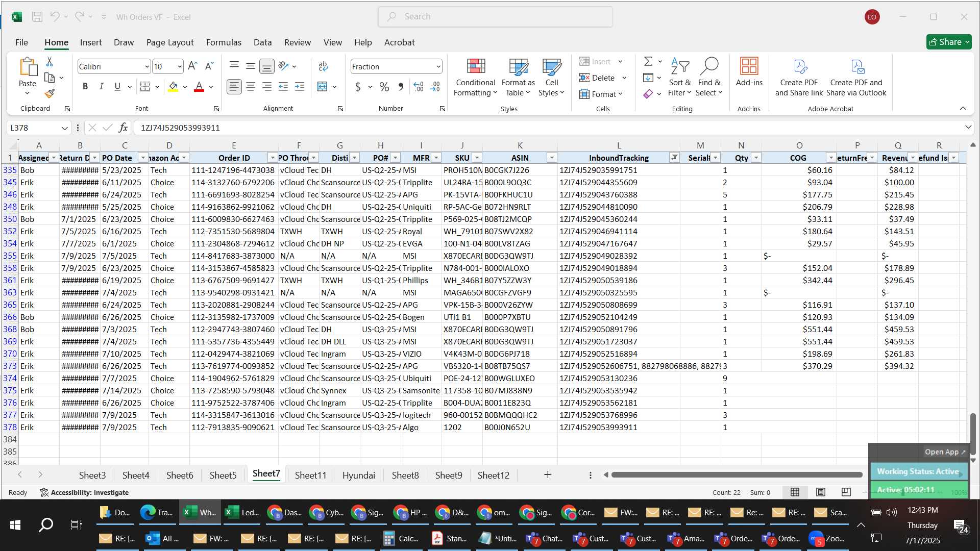Collapse the ribbon with the chevron

[x=963, y=108]
